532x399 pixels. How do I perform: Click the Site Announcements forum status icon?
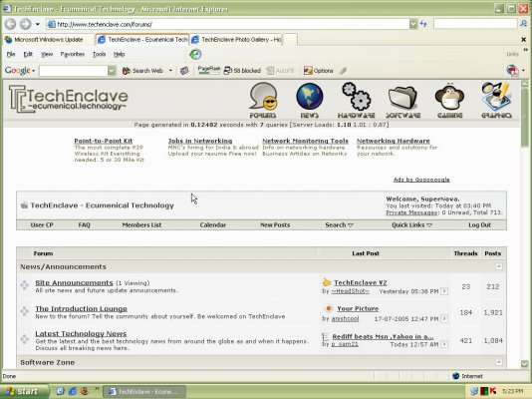pos(24,285)
